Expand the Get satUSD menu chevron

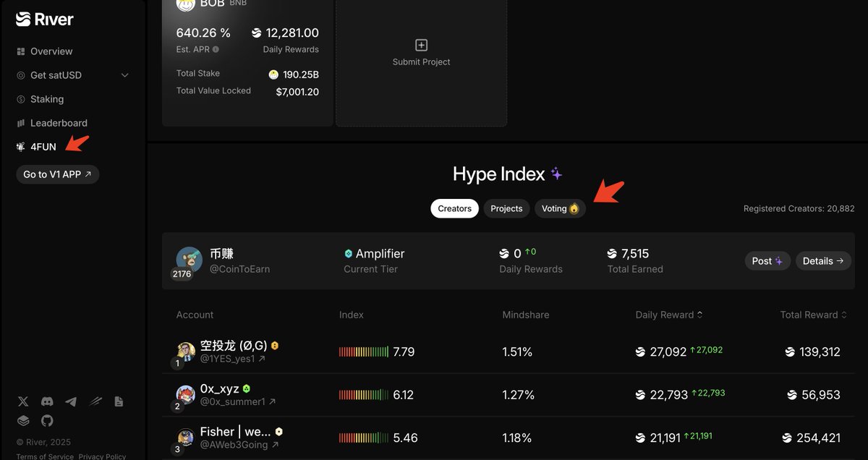(x=124, y=75)
